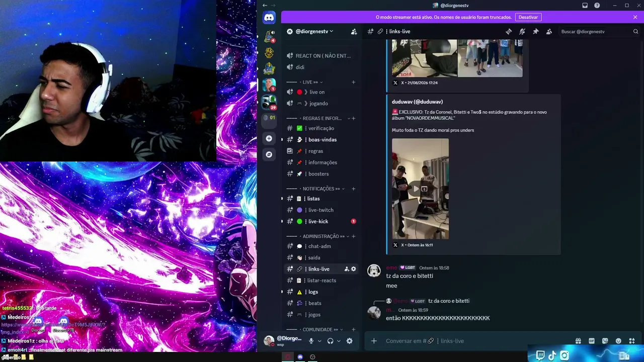The width and height of the screenshot is (644, 362).
Task: Open Discord from the Windows taskbar
Action: click(x=300, y=357)
